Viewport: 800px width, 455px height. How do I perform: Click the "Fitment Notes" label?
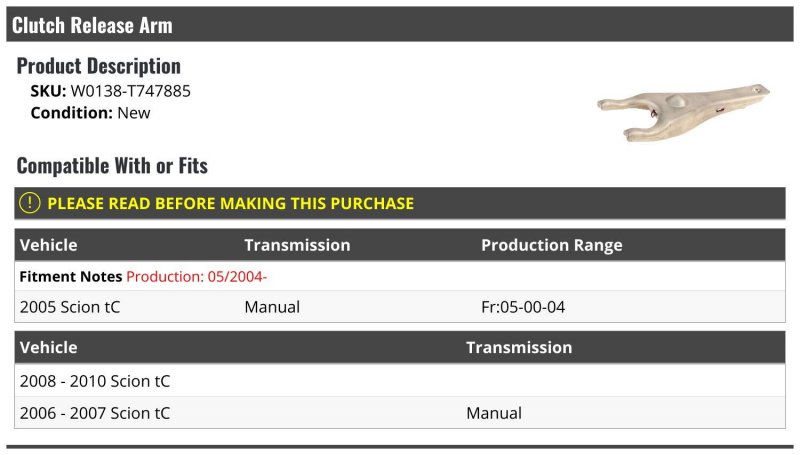click(x=70, y=276)
